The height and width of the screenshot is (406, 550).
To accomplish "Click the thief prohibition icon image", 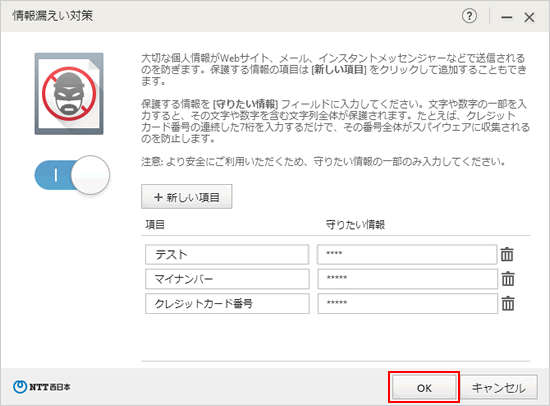I will click(x=69, y=94).
